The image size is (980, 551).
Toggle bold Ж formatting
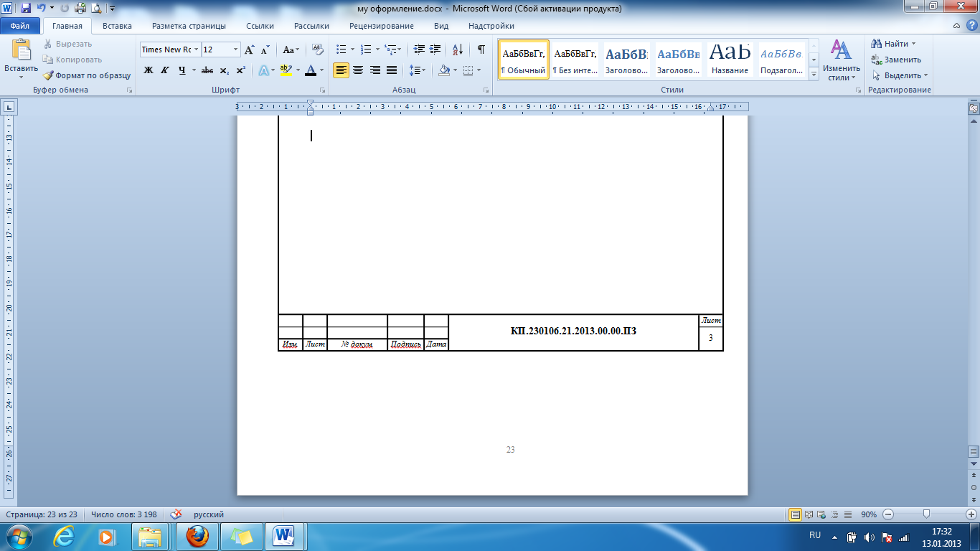149,70
